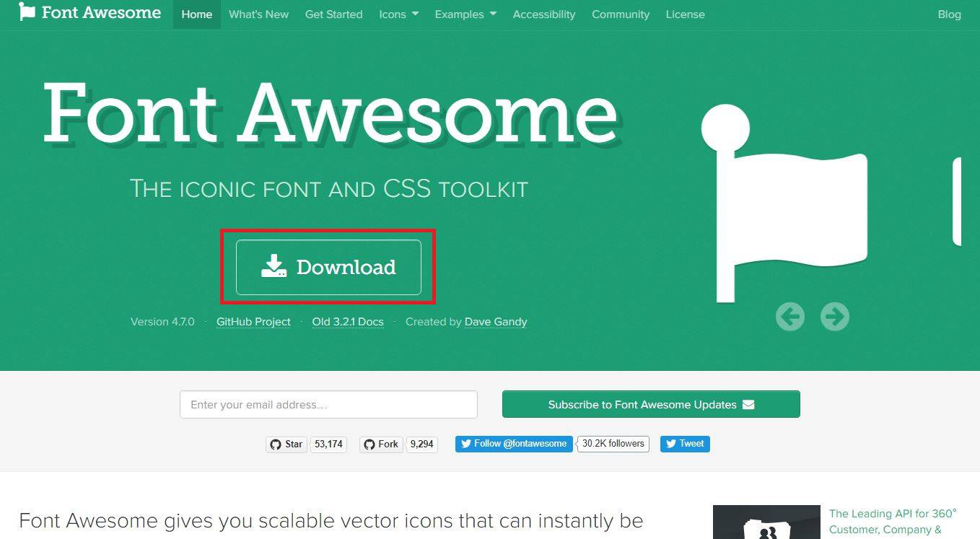
Task: Click Subscribe to Font Awesome Updates button
Action: pos(651,404)
